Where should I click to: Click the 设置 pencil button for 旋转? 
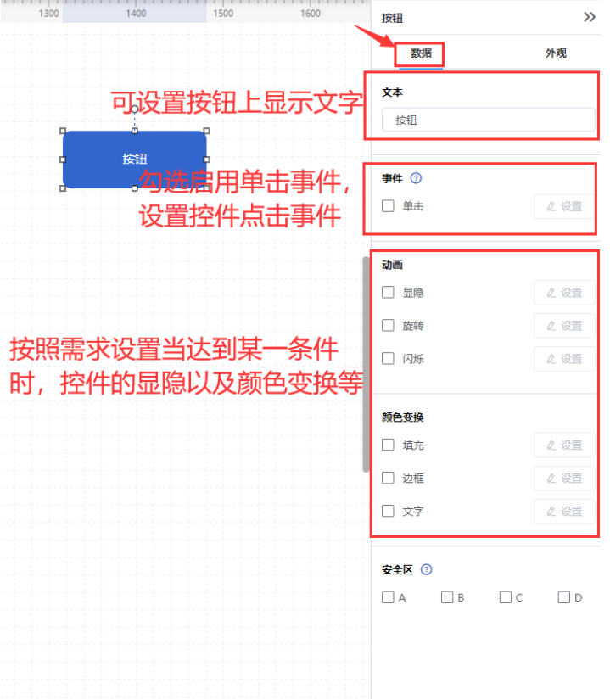point(564,326)
